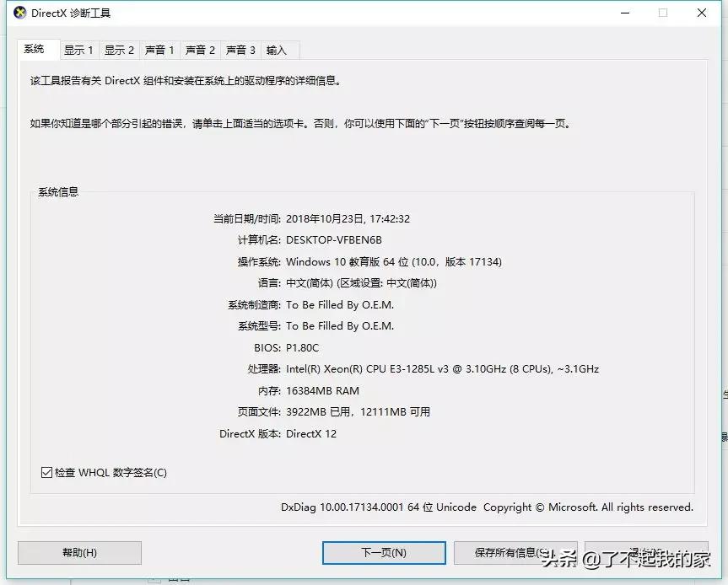This screenshot has width=728, height=585.
Task: Minimize the DirectX 诊断工具 window
Action: coord(624,13)
